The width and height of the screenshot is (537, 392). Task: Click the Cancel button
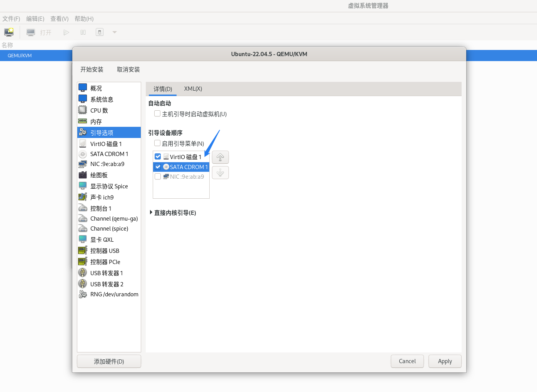coord(407,361)
